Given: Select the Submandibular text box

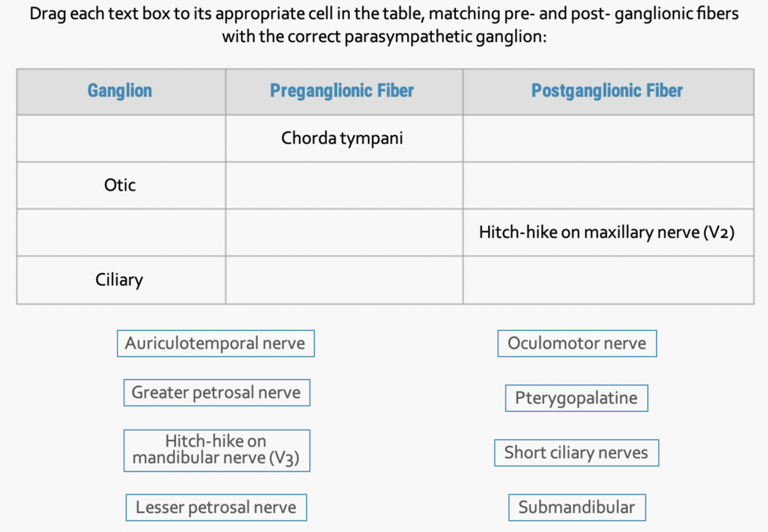Looking at the screenshot, I should point(577,507).
